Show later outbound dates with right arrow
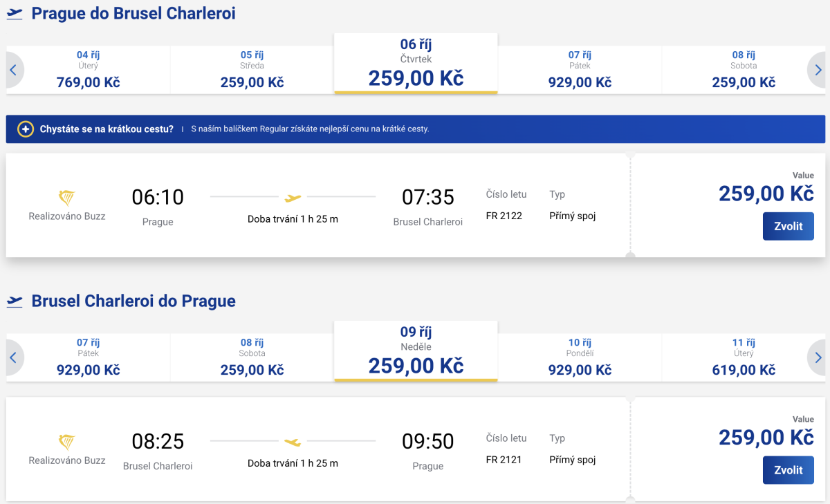 818,70
